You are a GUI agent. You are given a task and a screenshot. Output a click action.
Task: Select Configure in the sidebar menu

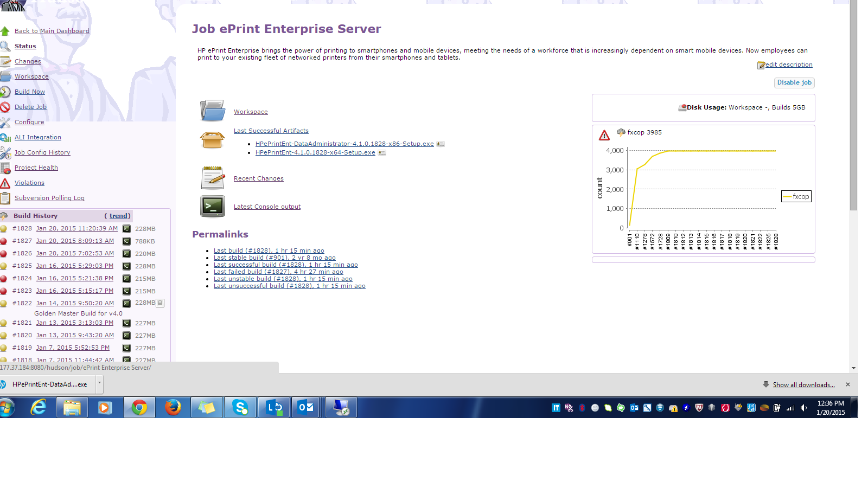pyautogui.click(x=29, y=122)
